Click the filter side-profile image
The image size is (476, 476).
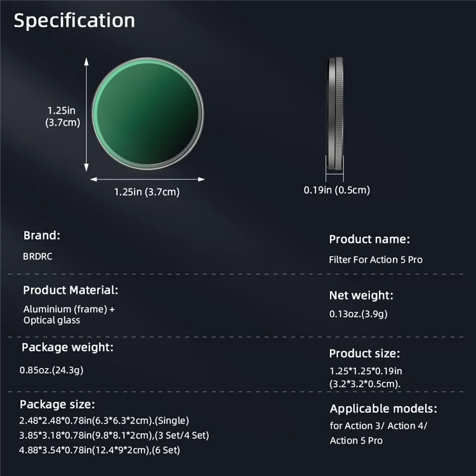click(335, 113)
